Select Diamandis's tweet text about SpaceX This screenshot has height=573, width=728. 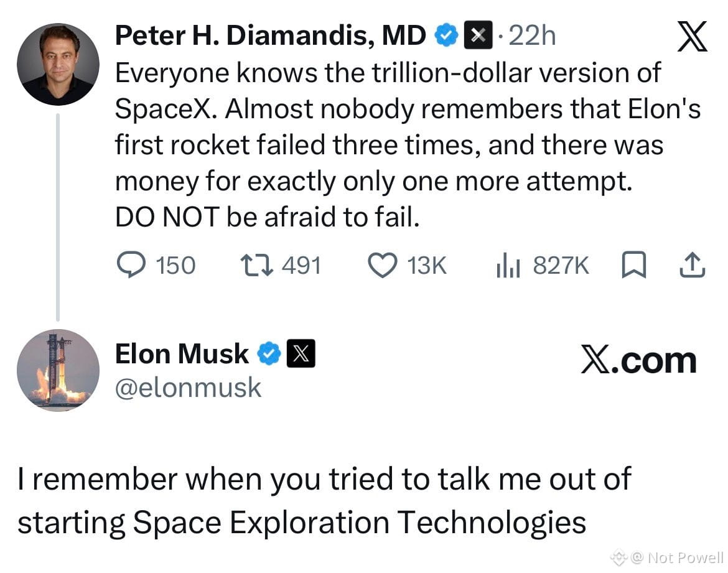408,145
